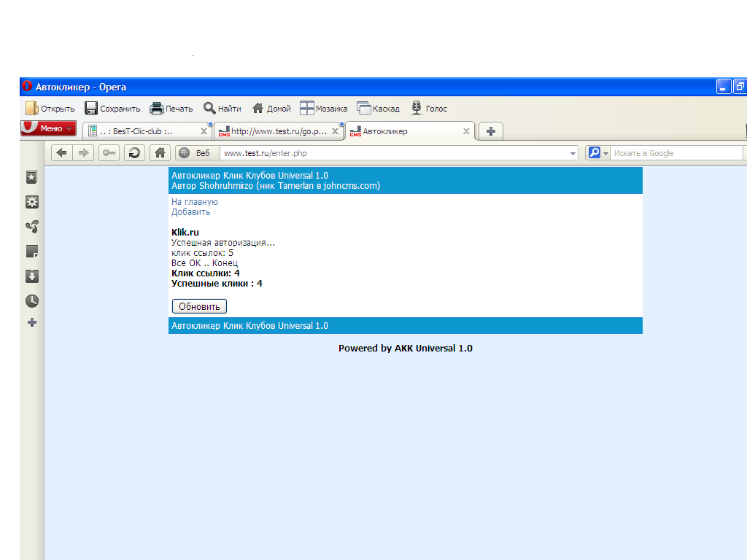Click the Искать в Google search field
Screen dimensions: 747x560
676,153
